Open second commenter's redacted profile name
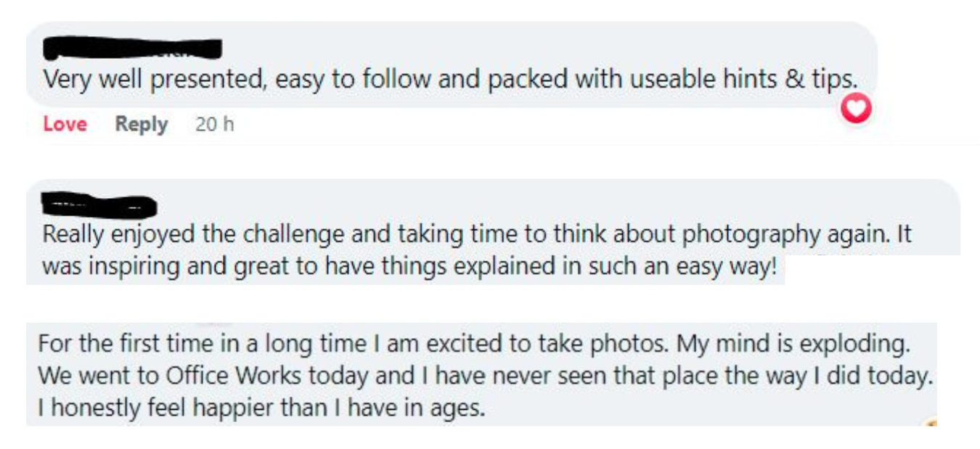 click(x=99, y=207)
